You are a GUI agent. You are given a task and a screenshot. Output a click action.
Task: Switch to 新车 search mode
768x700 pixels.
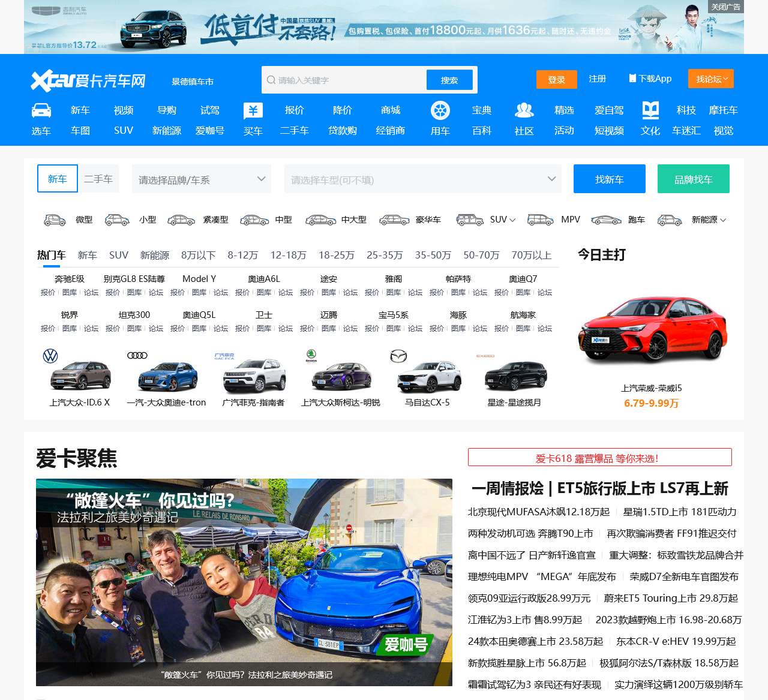(58, 179)
